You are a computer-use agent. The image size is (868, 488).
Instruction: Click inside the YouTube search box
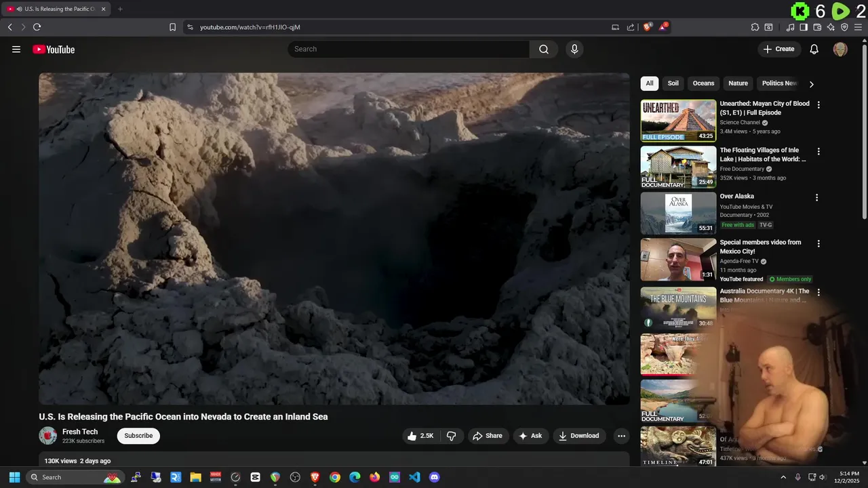coord(408,49)
